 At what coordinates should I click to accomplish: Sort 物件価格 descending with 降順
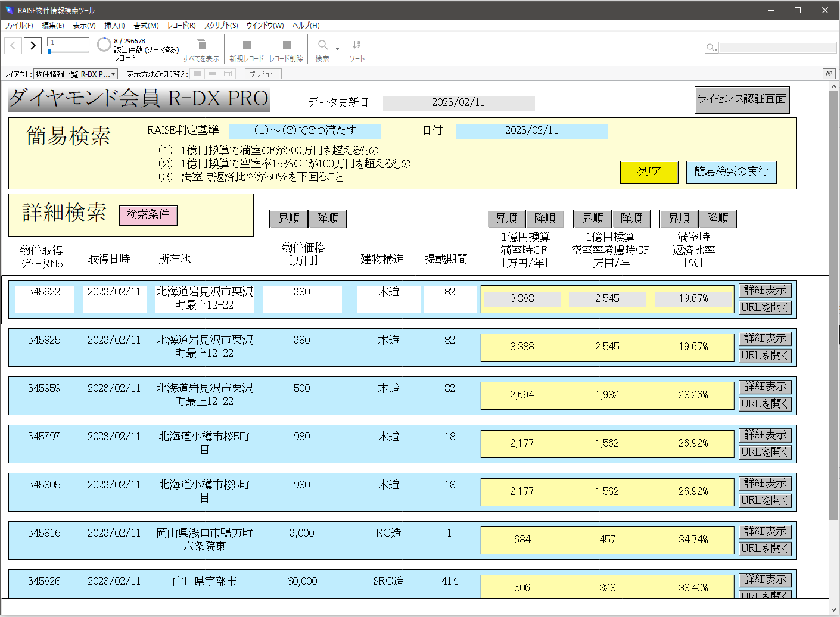coord(327,219)
